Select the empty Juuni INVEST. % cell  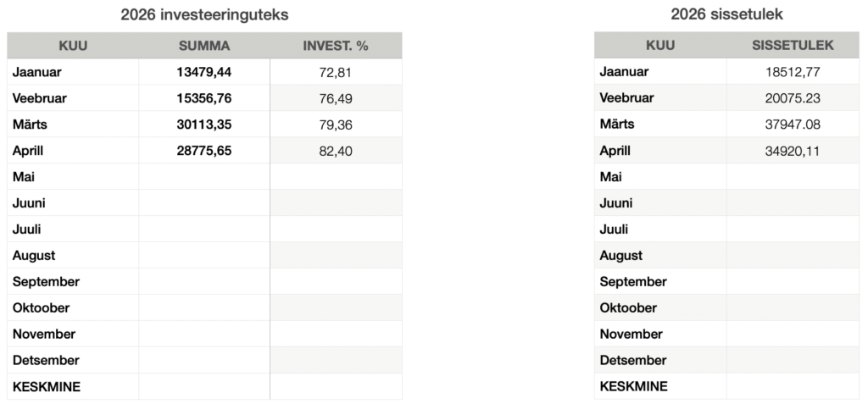click(x=336, y=203)
